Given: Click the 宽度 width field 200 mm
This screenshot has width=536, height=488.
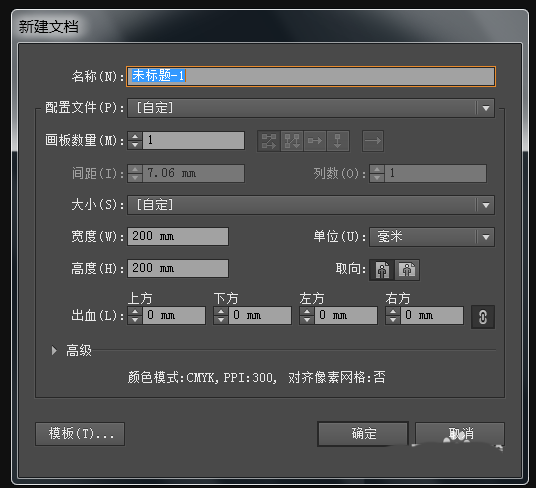Looking at the screenshot, I should [x=178, y=236].
